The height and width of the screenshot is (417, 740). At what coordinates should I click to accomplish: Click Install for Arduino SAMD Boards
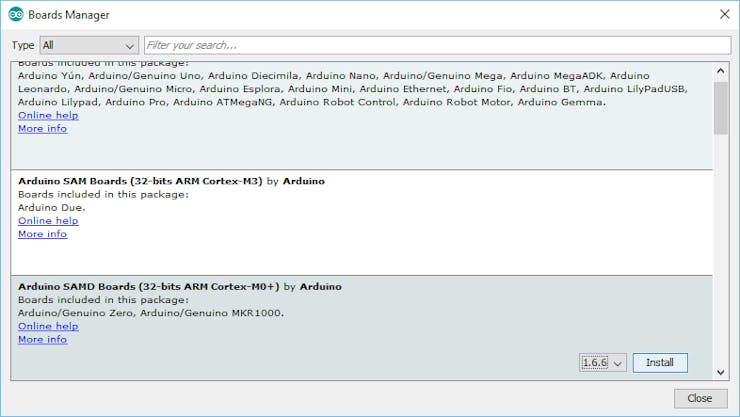tap(660, 363)
